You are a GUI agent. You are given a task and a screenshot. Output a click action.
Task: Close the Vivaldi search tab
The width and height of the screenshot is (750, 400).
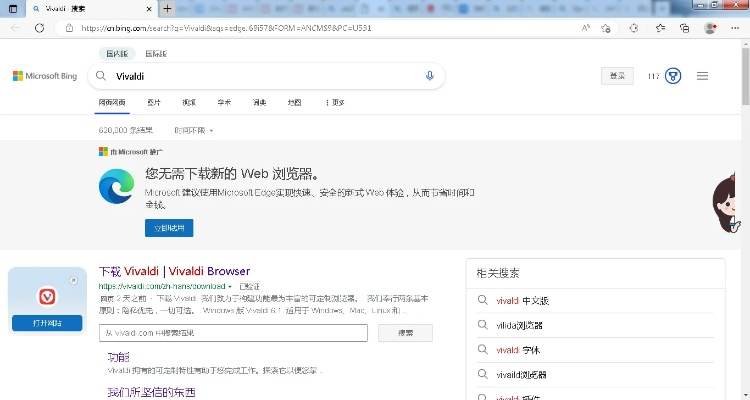coord(149,9)
